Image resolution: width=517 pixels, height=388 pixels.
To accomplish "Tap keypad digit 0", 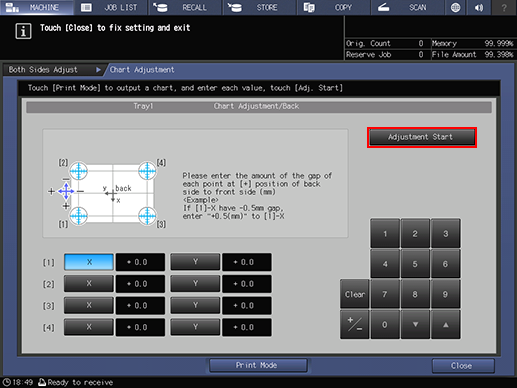I will coord(385,324).
